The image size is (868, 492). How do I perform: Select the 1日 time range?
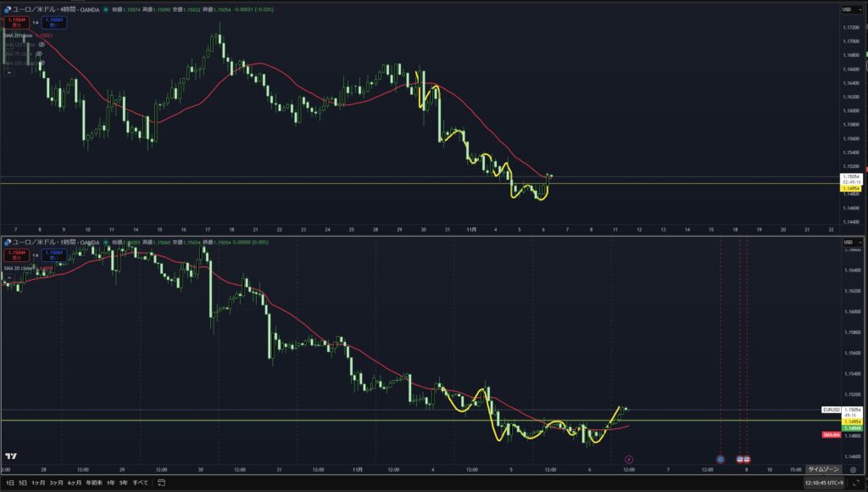click(10, 483)
